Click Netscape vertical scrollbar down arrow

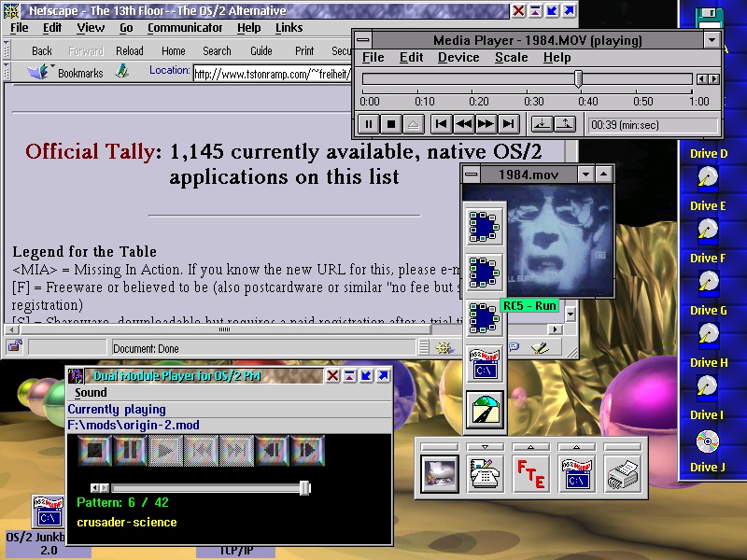571,314
